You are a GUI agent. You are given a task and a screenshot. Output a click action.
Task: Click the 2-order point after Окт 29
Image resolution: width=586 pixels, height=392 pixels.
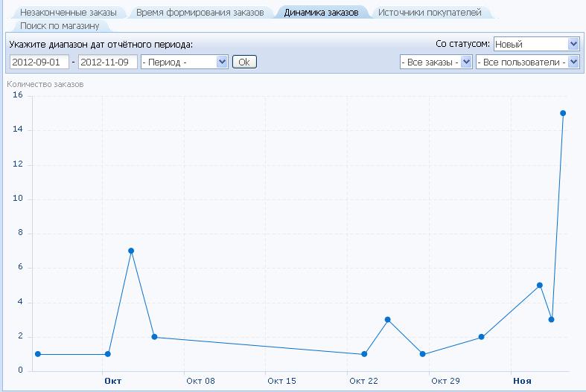pos(482,337)
